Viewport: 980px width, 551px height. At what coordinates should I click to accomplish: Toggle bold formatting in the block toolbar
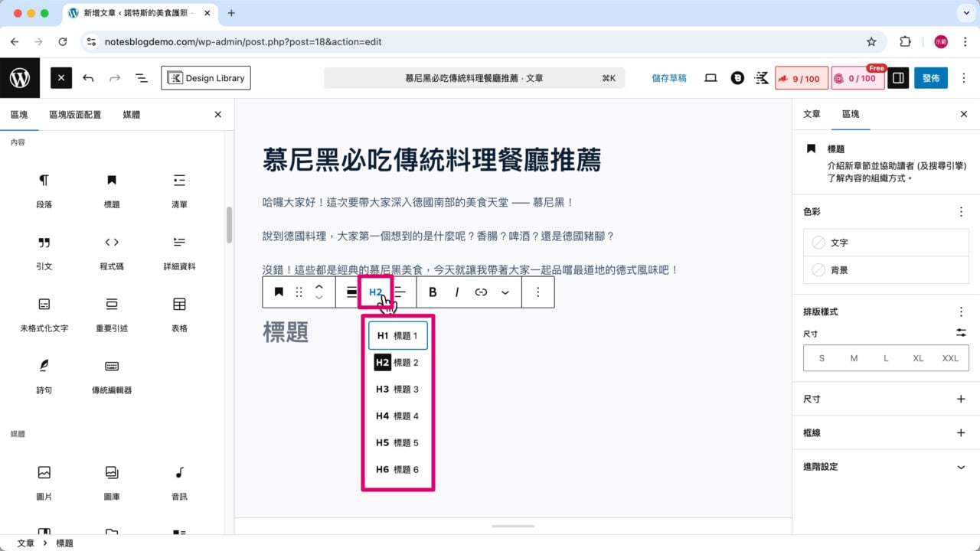433,292
